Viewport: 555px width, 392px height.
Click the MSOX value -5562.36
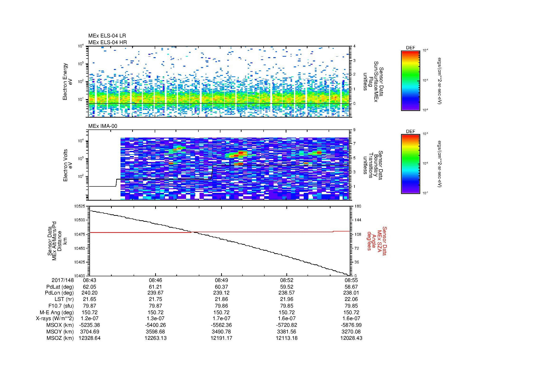[221, 325]
